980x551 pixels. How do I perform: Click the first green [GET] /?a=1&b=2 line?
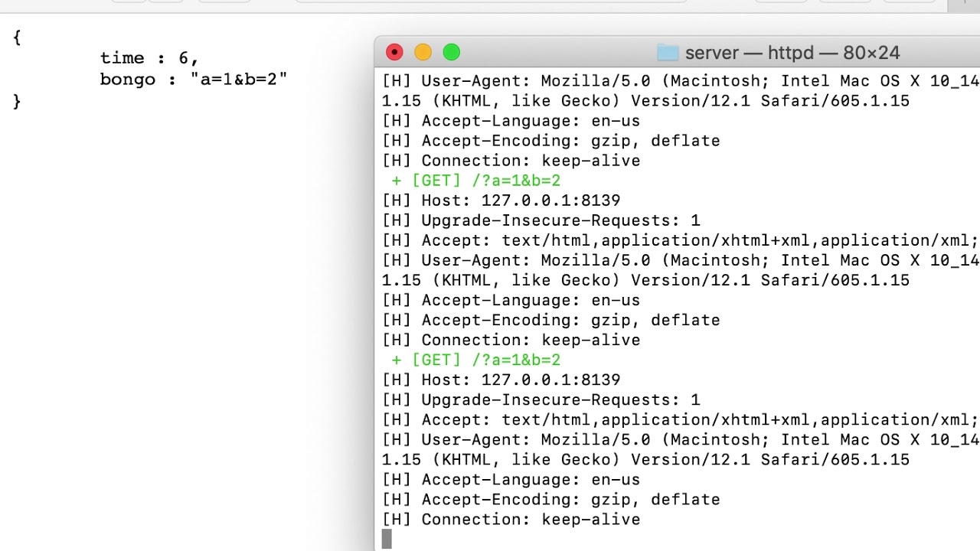point(475,181)
